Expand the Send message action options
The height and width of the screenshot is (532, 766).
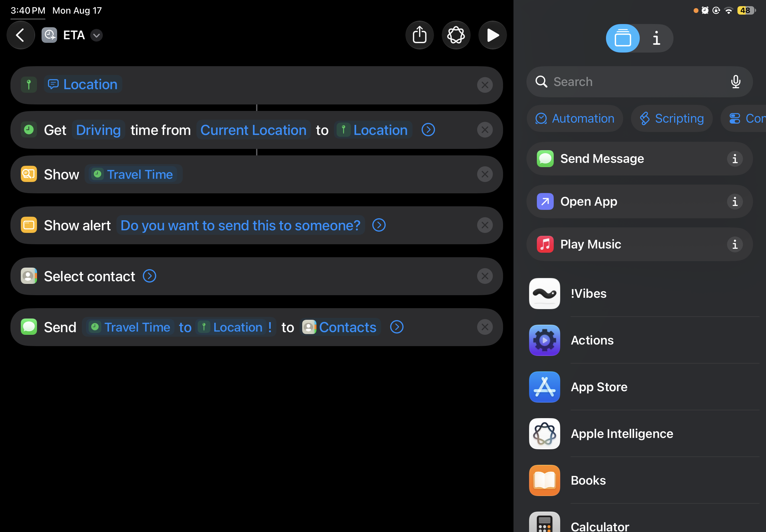(397, 327)
